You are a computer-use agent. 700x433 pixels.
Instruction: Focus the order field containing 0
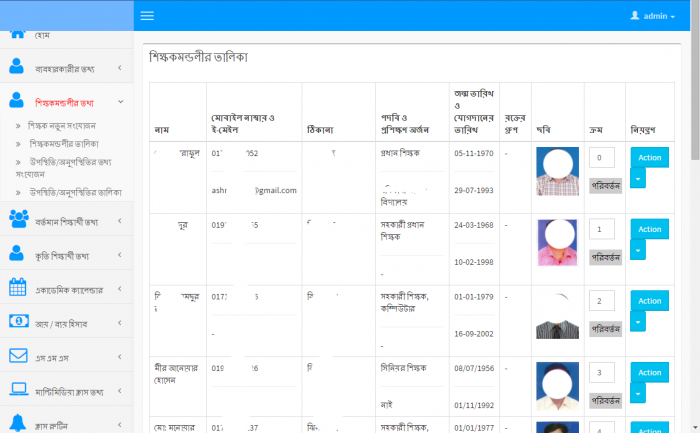pyautogui.click(x=602, y=158)
